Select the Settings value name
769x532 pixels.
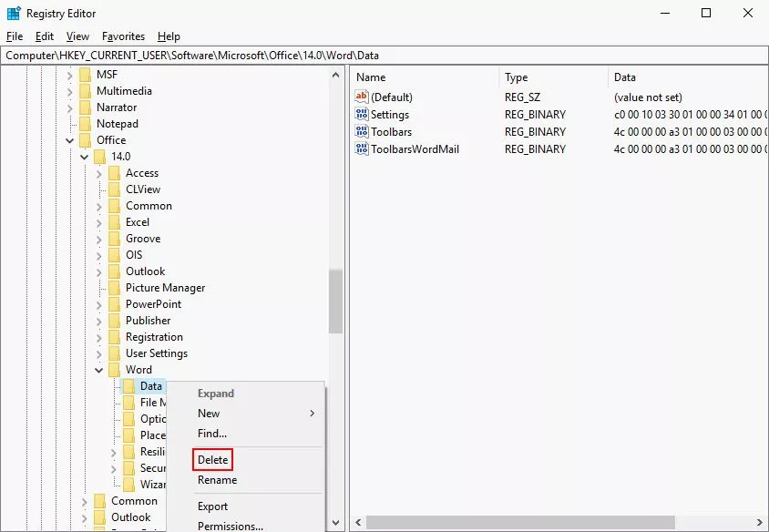point(390,114)
